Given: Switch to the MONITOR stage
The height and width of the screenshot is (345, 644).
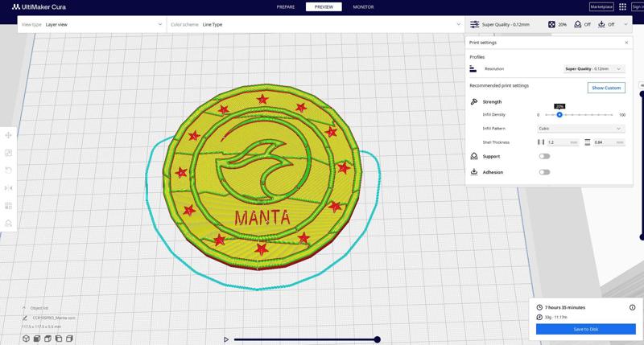Looking at the screenshot, I should (x=363, y=7).
